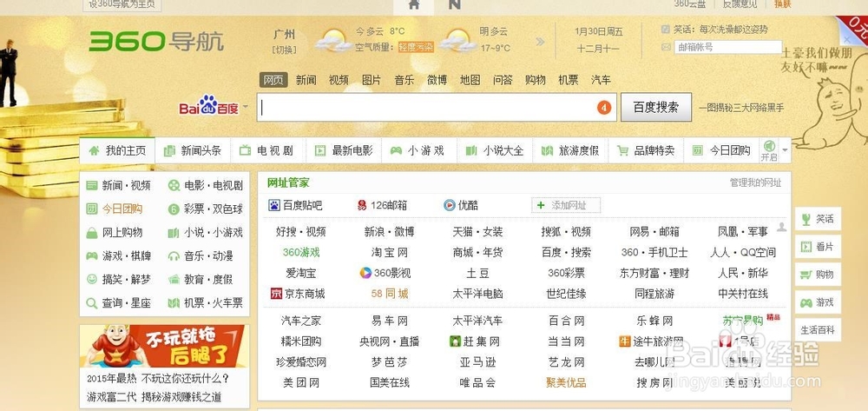The image size is (868, 411).
Task: Click the user avatar icon beside 凤凰·军事
Action: point(782,227)
